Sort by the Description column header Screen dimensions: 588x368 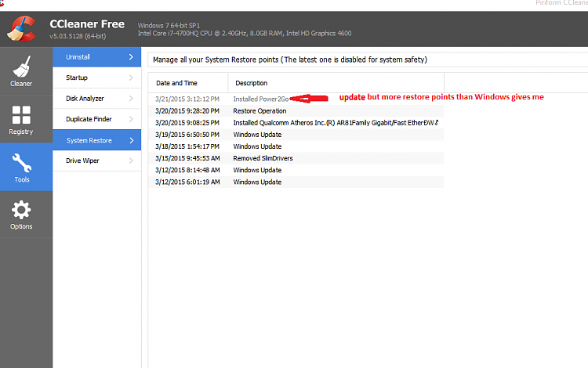tap(336, 83)
